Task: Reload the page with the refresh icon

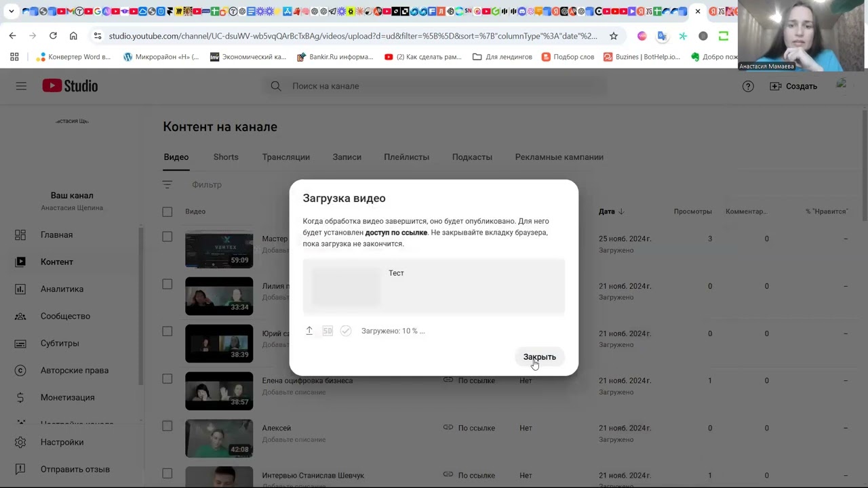Action: (x=53, y=36)
